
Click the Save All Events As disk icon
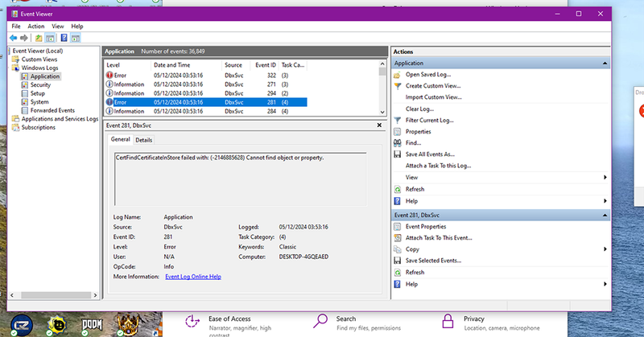[398, 154]
